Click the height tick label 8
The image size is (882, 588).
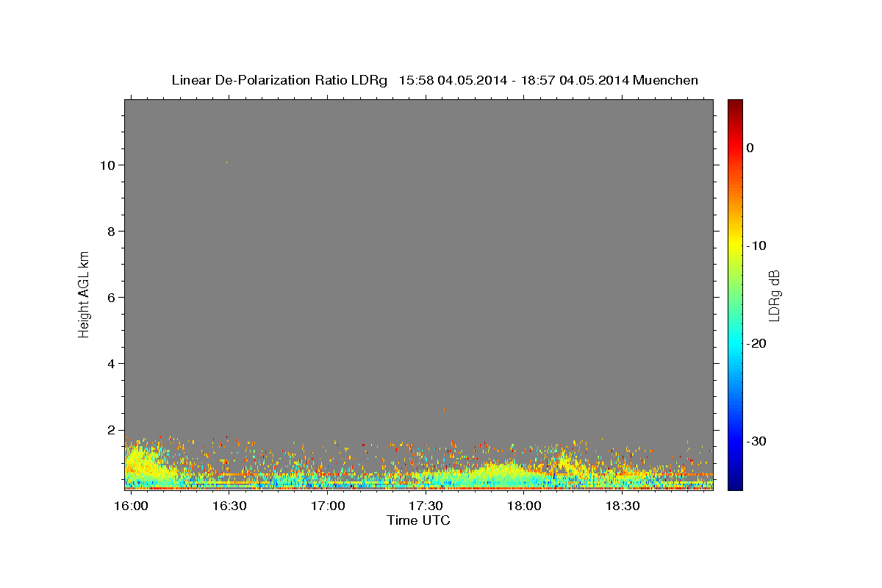113,231
